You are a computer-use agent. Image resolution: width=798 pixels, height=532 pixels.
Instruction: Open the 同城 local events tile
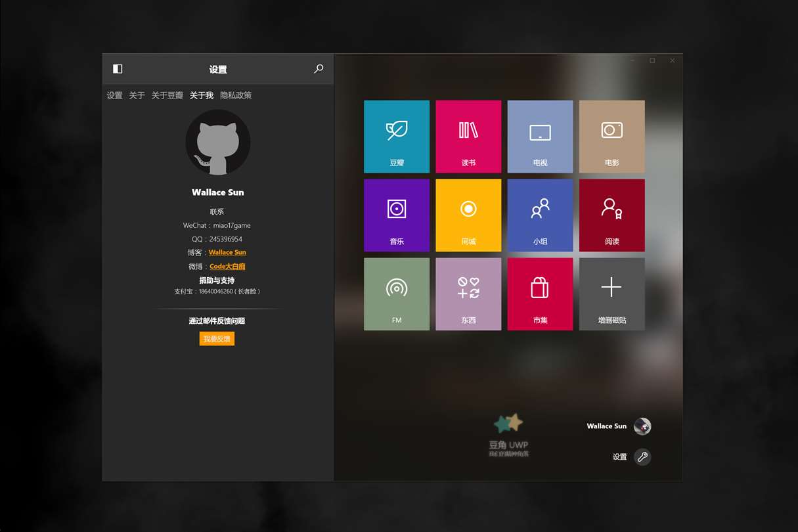(x=468, y=215)
